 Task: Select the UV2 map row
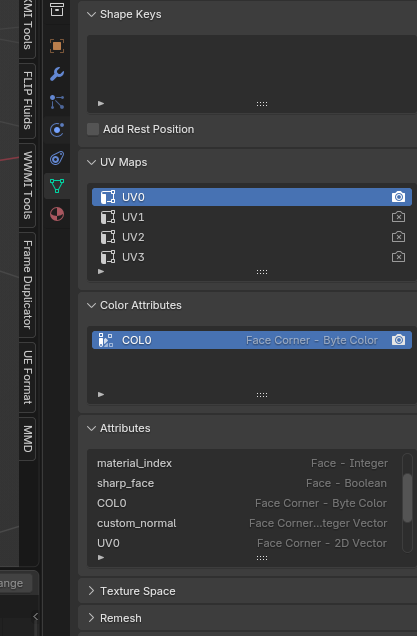[252, 237]
